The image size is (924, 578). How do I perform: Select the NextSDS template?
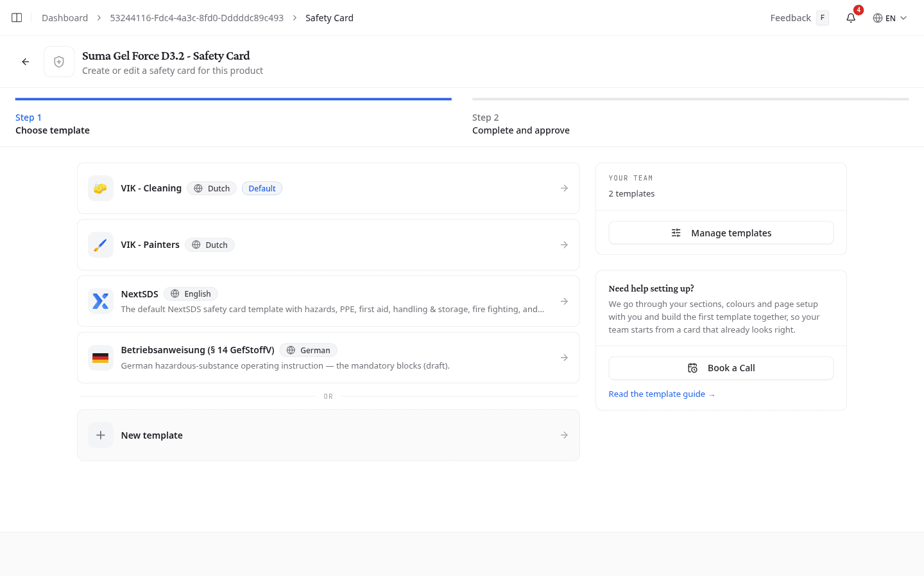point(329,301)
